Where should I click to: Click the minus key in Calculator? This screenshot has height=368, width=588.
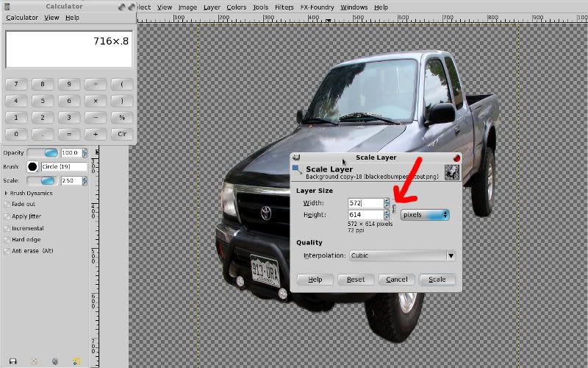(x=96, y=118)
